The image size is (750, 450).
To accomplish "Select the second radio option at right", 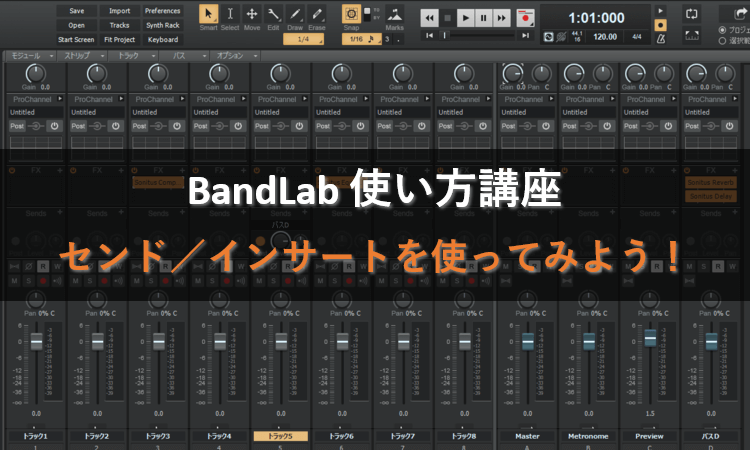I will click(722, 41).
